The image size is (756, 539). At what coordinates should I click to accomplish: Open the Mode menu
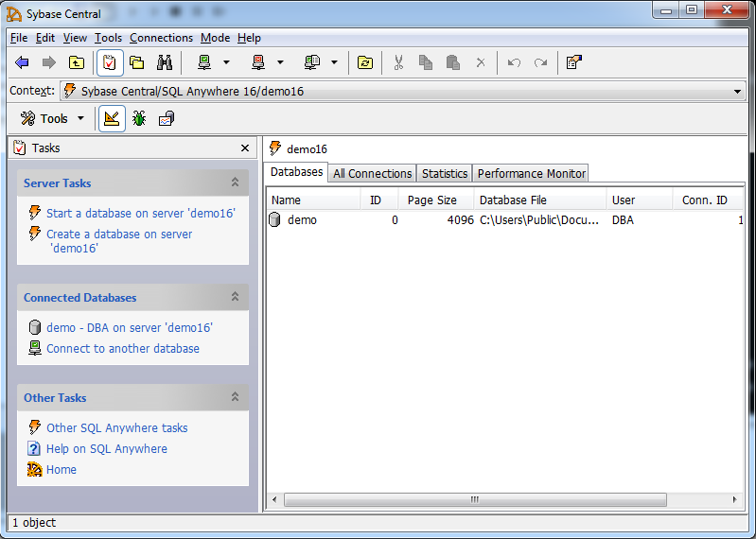point(215,38)
